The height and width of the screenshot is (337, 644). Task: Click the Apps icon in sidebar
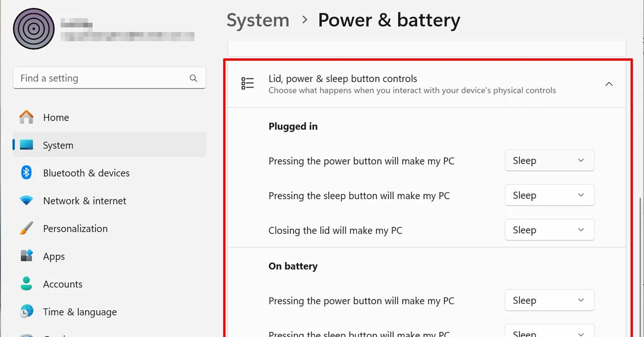click(x=26, y=256)
